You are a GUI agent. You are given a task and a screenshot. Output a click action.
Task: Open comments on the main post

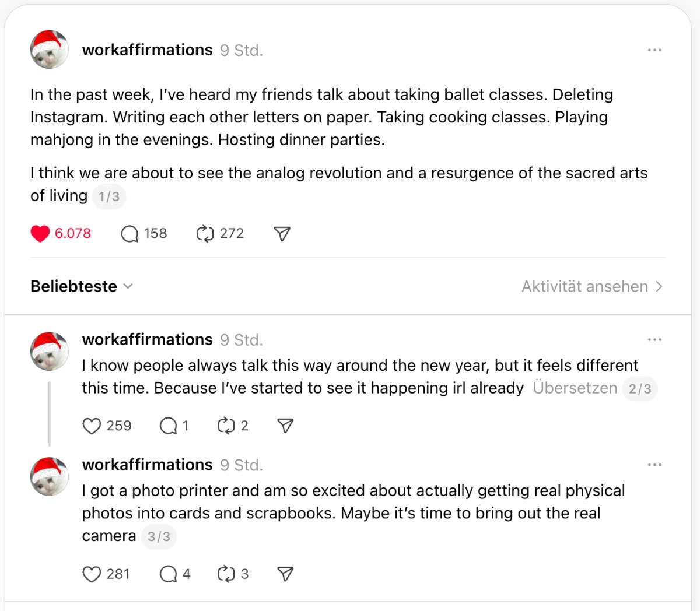coord(129,234)
